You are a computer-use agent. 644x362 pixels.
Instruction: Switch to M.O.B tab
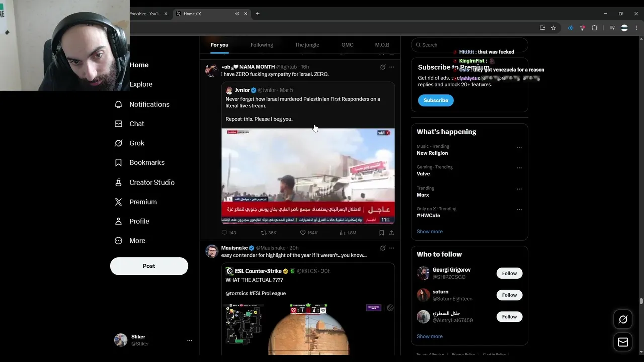[382, 45]
